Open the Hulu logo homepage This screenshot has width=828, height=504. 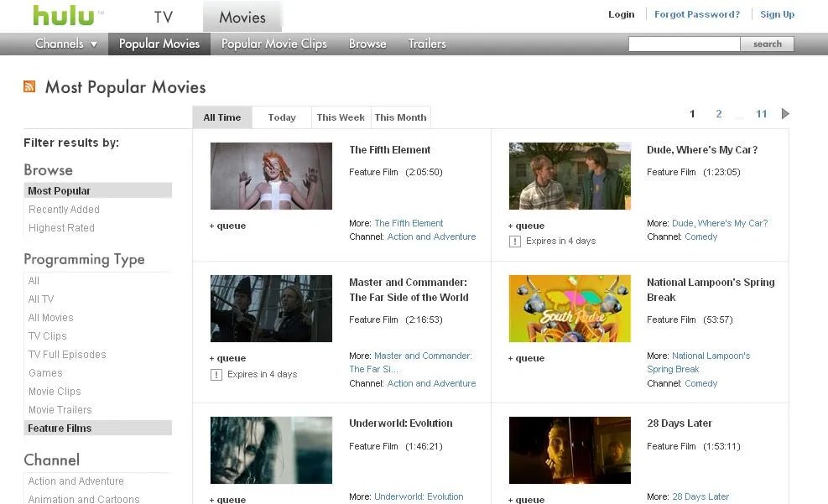[65, 15]
